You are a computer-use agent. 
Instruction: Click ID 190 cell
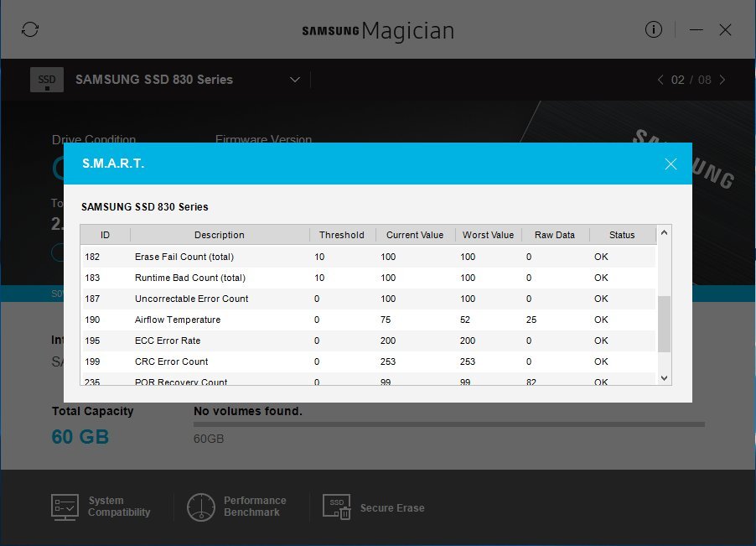tap(92, 320)
